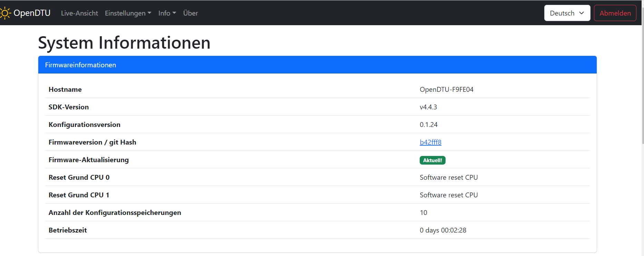Click the Aktuell! firmware status badge
Image resolution: width=644 pixels, height=256 pixels.
[432, 160]
